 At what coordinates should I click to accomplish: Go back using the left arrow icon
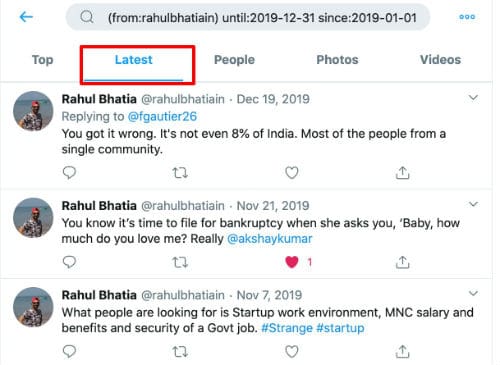click(x=26, y=17)
